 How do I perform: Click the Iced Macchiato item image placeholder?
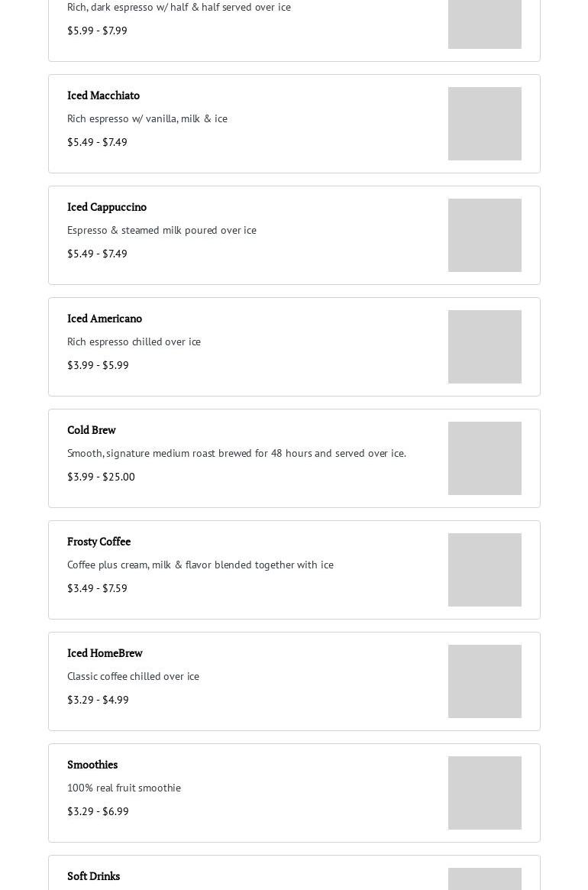click(484, 124)
